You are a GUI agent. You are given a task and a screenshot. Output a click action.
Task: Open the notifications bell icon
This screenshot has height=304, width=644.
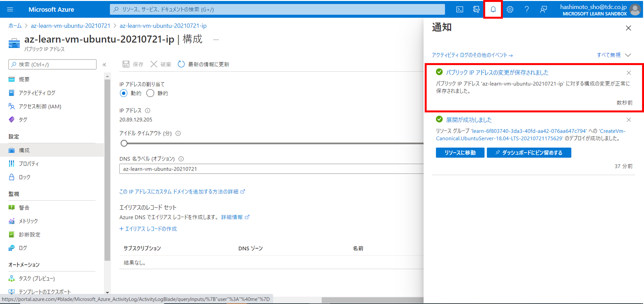click(493, 9)
